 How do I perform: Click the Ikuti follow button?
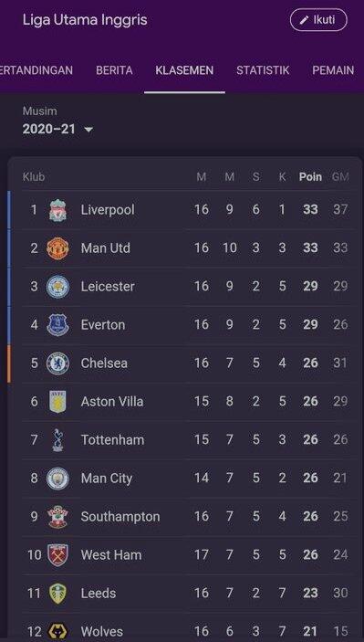pos(318,20)
